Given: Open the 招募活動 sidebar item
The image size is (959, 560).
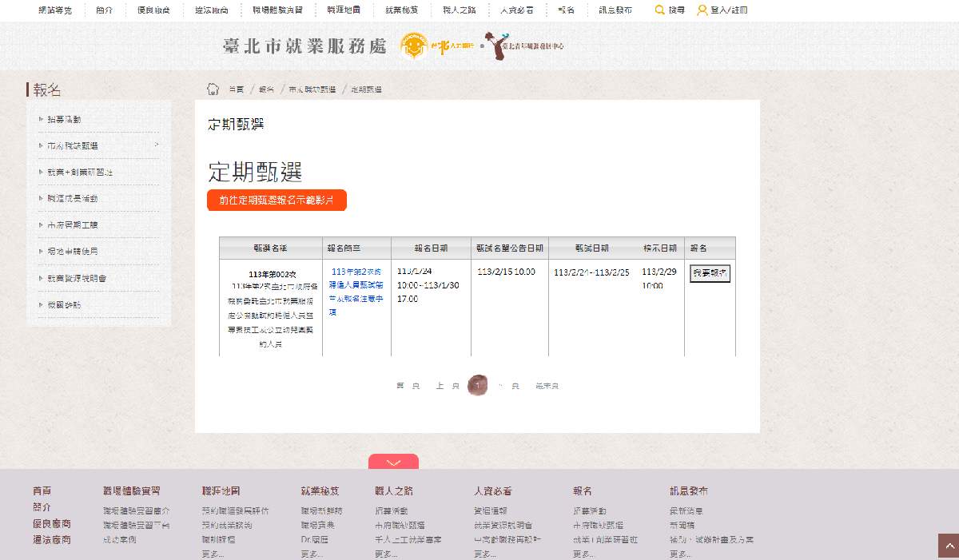Looking at the screenshot, I should click(x=64, y=120).
